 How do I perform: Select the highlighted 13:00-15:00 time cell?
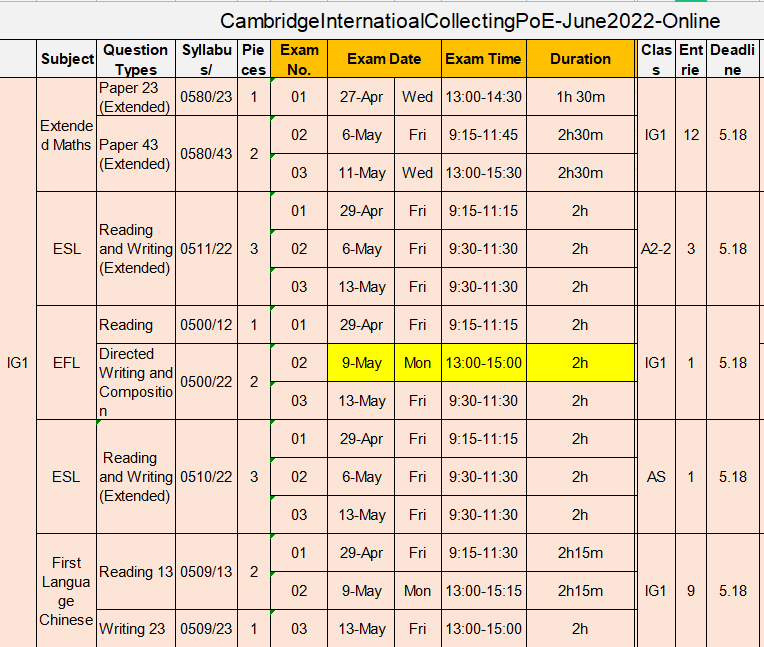(x=484, y=363)
